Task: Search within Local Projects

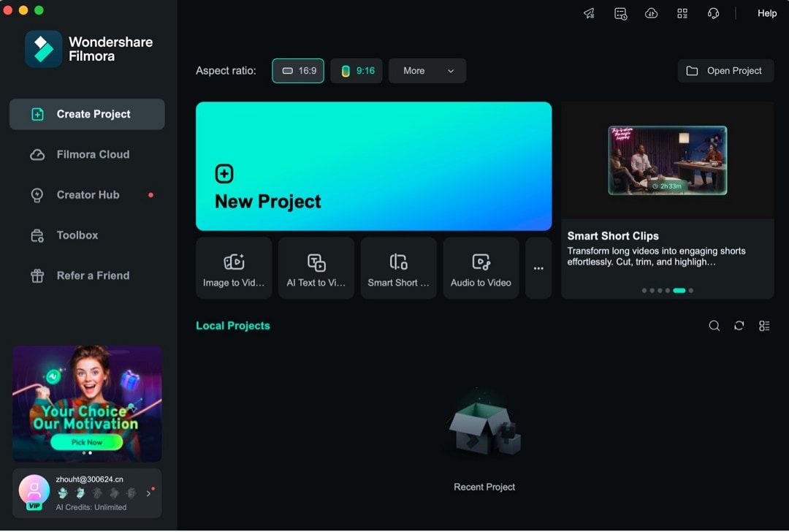Action: [x=714, y=325]
